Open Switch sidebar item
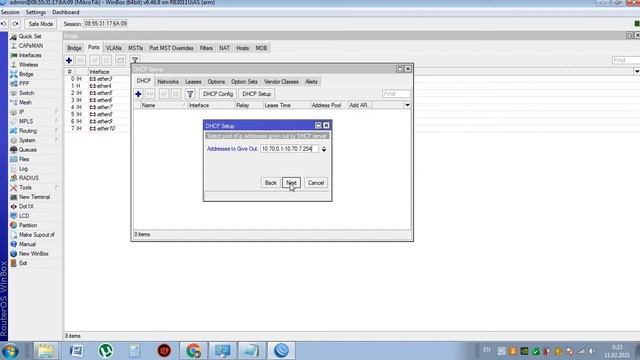The height and width of the screenshot is (360, 640). point(26,93)
